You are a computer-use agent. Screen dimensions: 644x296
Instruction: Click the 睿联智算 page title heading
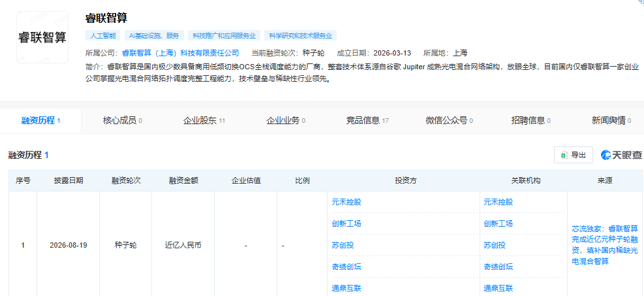click(106, 18)
